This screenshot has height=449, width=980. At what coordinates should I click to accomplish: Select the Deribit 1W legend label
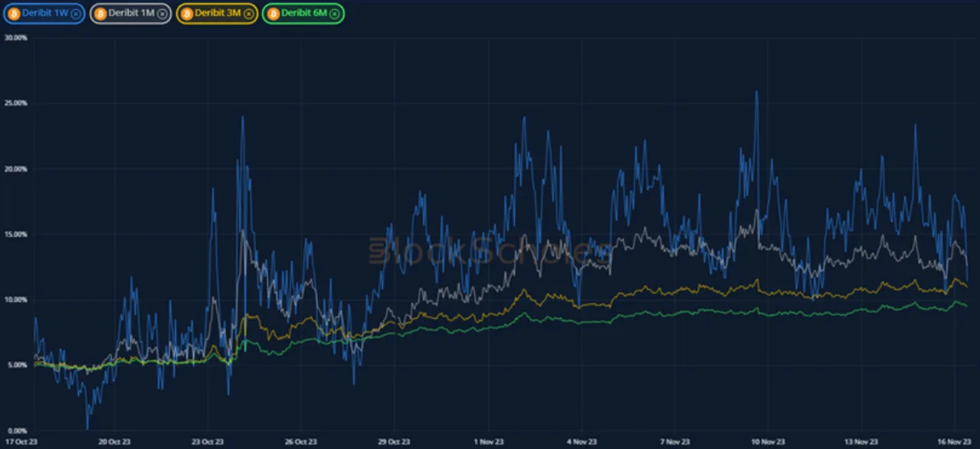pos(46,14)
